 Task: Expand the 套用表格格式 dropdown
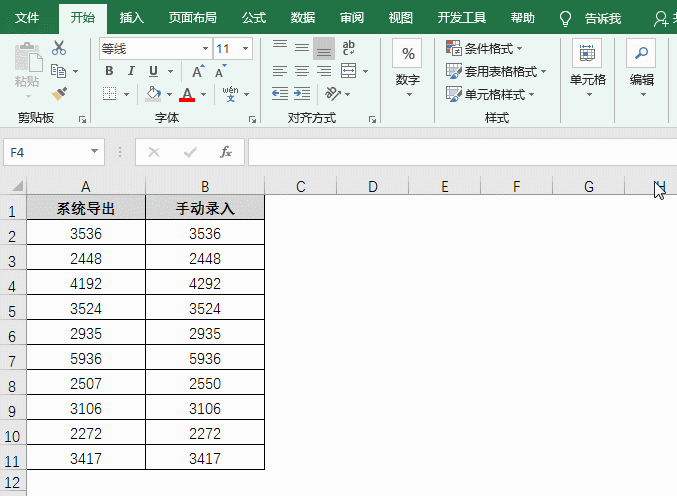544,71
